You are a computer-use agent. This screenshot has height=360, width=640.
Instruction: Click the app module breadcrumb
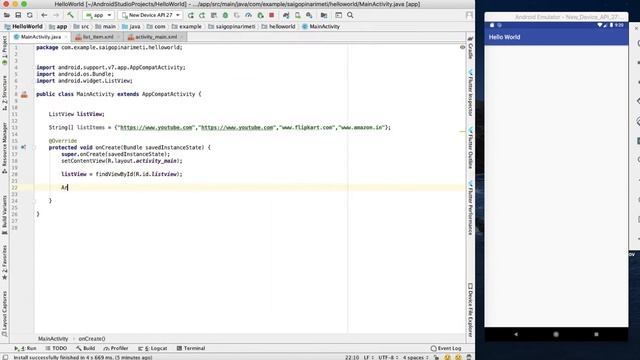[x=58, y=27]
